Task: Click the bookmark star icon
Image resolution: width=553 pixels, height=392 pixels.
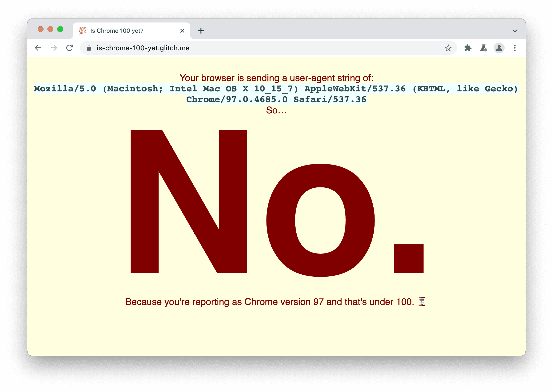Action: [x=449, y=47]
